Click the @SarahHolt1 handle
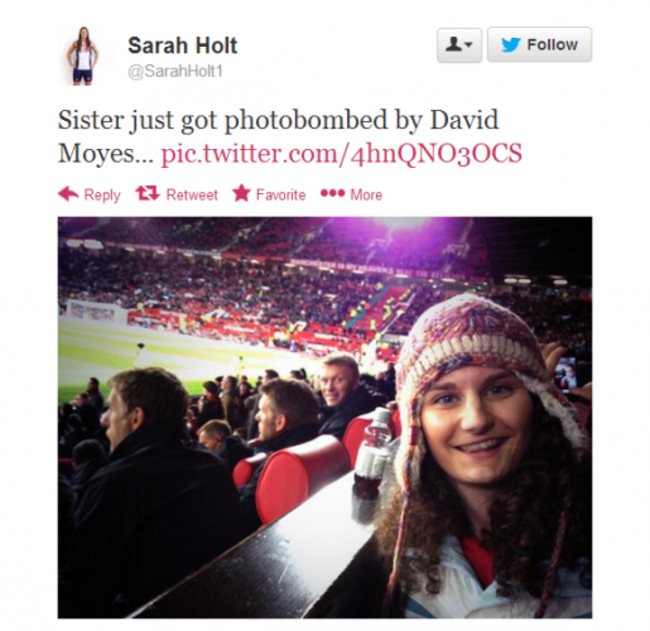The image size is (650, 631). tap(175, 71)
